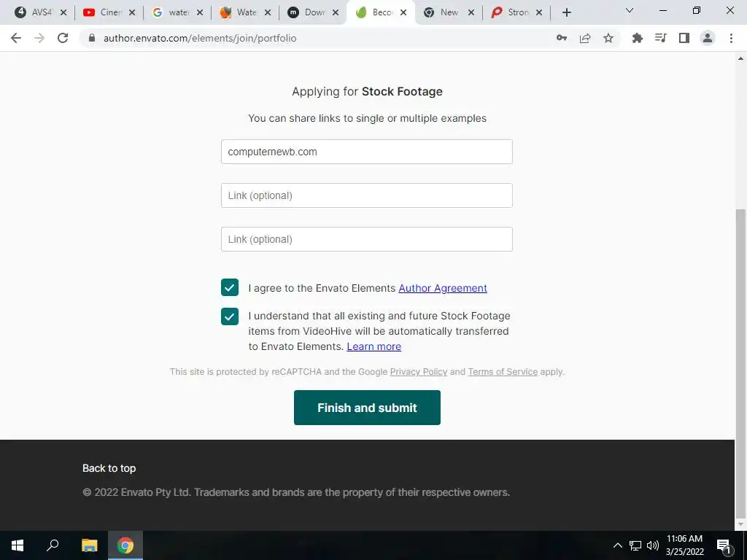Open the network tray icon

pyautogui.click(x=635, y=545)
